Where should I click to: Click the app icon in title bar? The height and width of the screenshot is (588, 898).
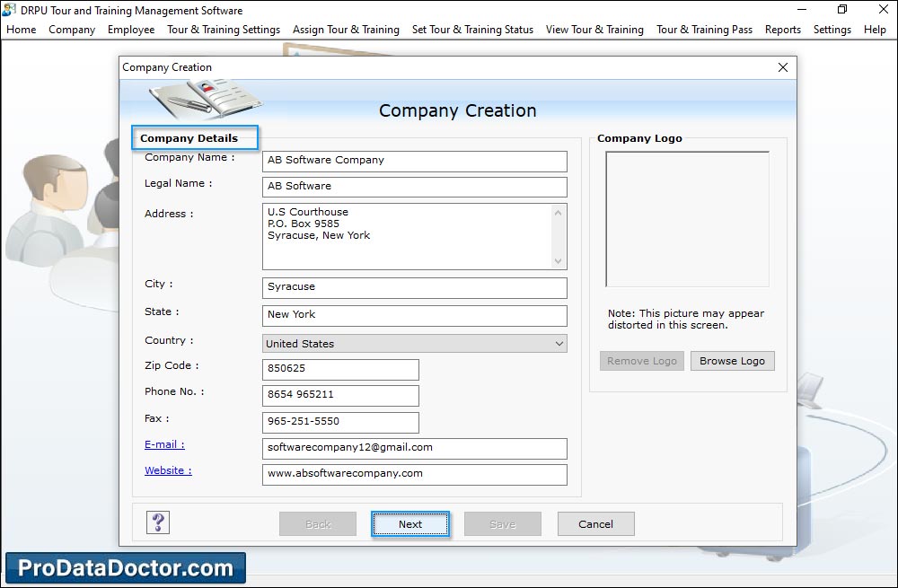pos(9,10)
